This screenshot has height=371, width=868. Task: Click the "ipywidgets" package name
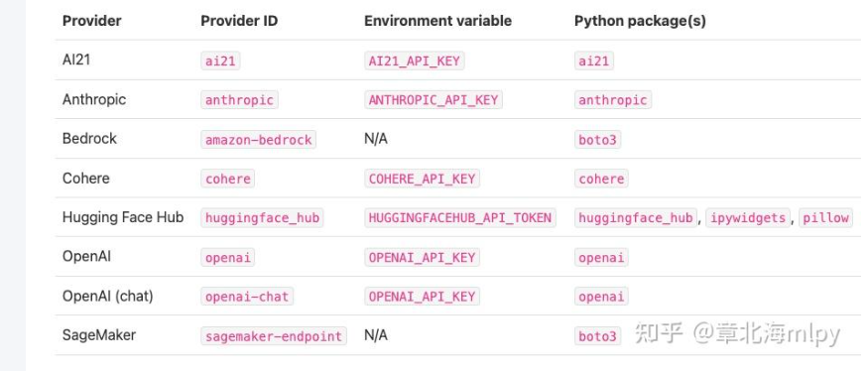[x=748, y=218]
